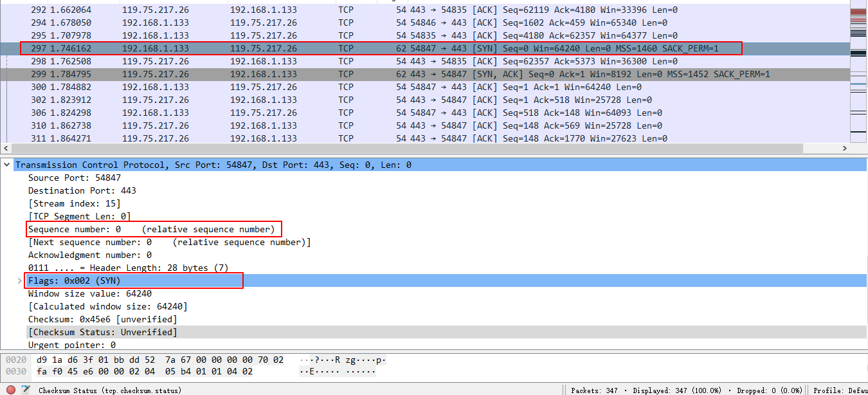Open expert information via red circle icon

[11, 390]
